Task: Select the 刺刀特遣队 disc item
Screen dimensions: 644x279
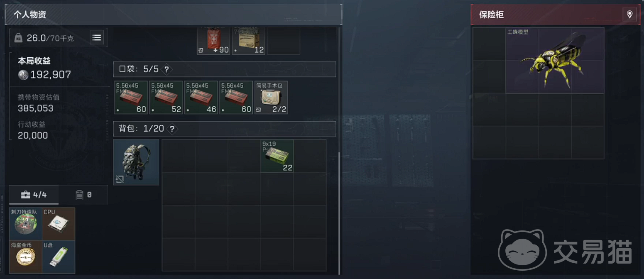Action: (26, 224)
